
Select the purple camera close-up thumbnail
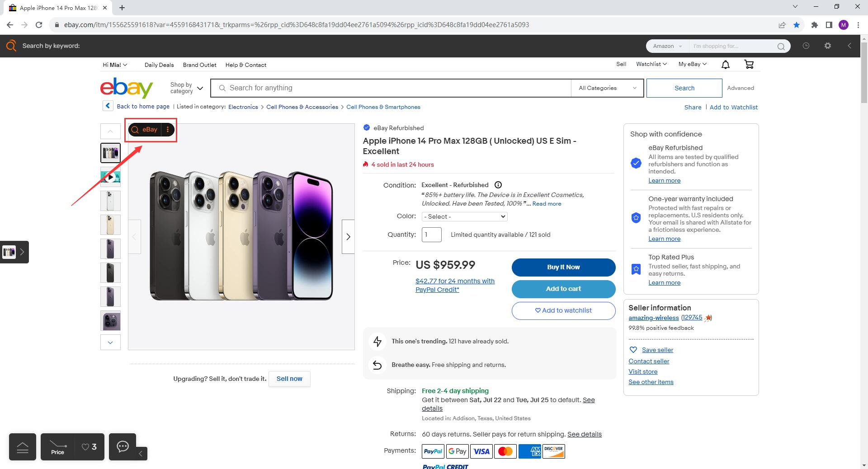[x=110, y=320]
